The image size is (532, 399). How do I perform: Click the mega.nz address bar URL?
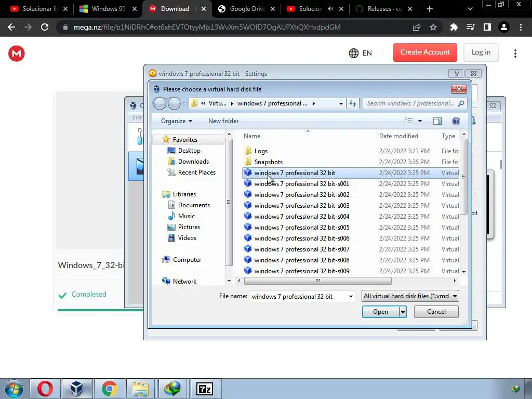coord(207,27)
